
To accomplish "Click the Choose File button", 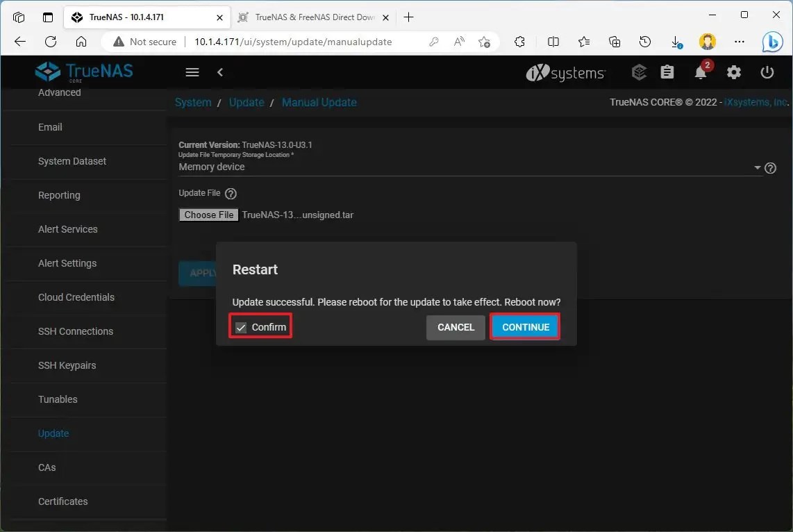I will click(x=208, y=215).
